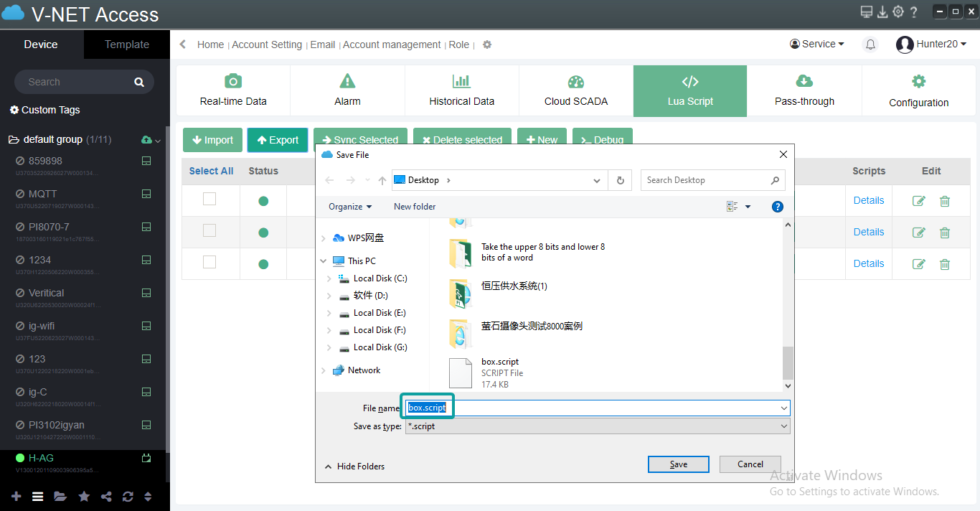Export scripts with the Export button
The height and width of the screenshot is (511, 980).
coord(278,140)
